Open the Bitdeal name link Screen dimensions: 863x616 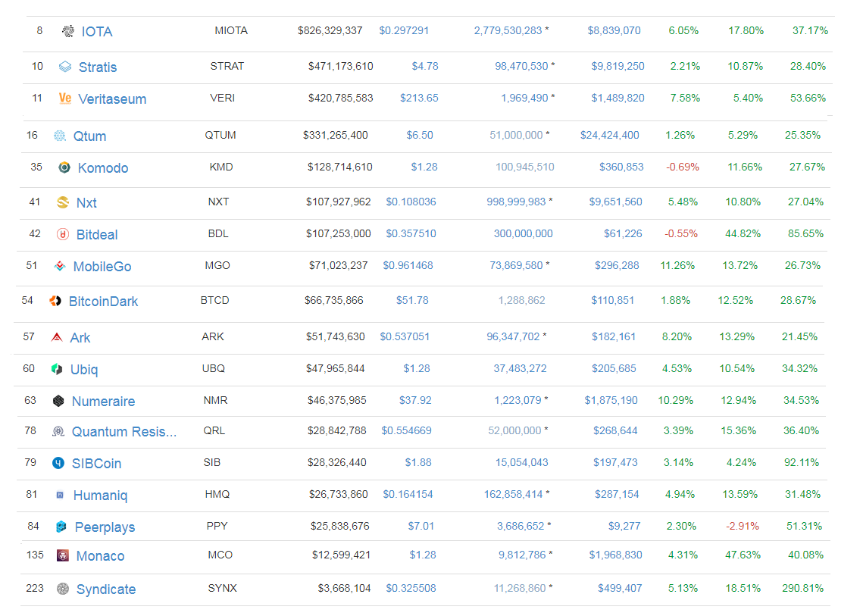[x=97, y=235]
